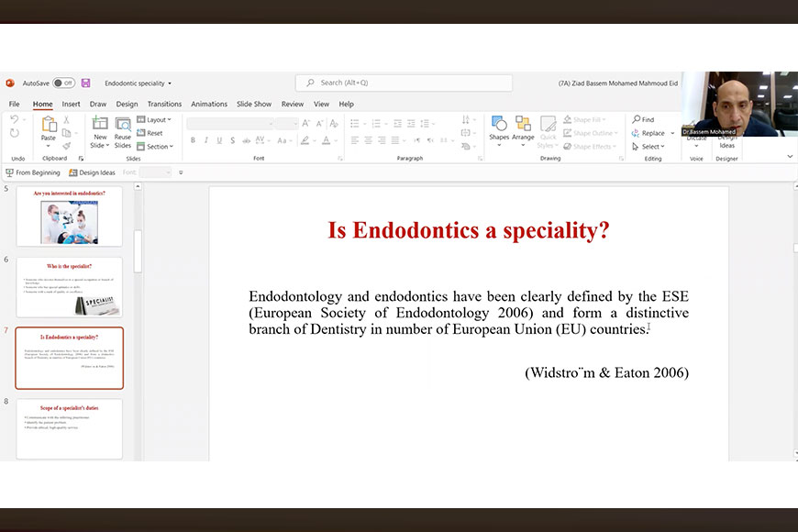Click the text highlight color pen
798x532 pixels.
point(305,140)
